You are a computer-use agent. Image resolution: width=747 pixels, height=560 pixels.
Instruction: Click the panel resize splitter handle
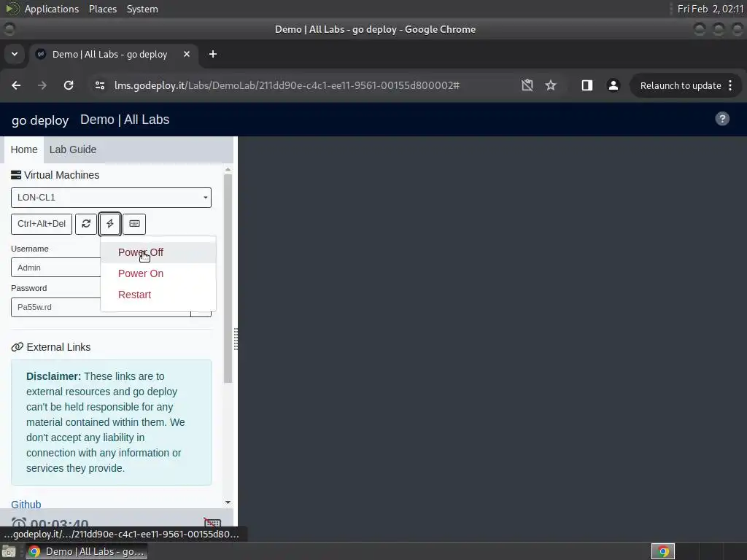236,339
